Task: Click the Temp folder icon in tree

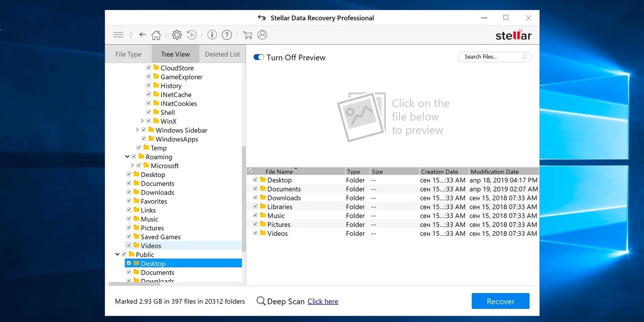Action: [x=146, y=148]
